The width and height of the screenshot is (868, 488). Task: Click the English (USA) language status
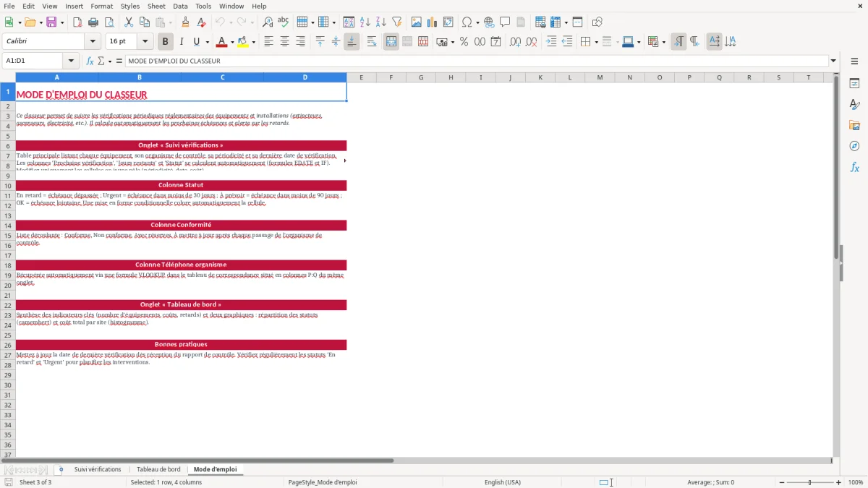click(x=503, y=482)
